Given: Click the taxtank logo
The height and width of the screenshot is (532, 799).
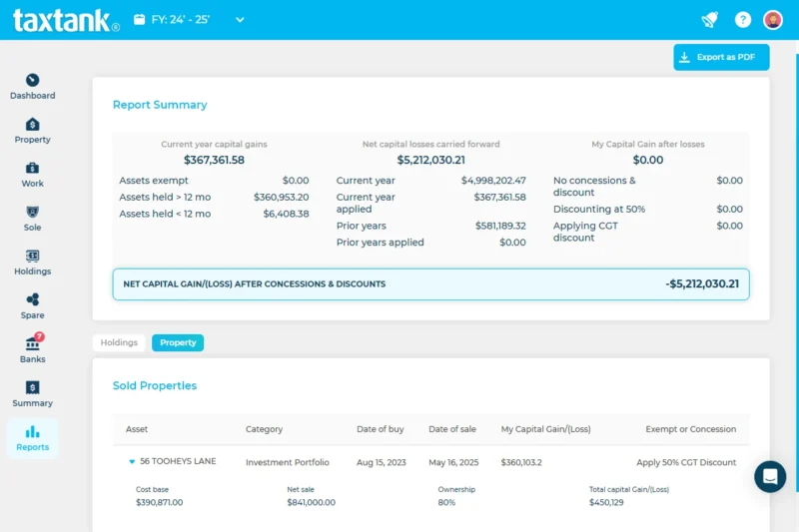Looking at the screenshot, I should pyautogui.click(x=65, y=20).
